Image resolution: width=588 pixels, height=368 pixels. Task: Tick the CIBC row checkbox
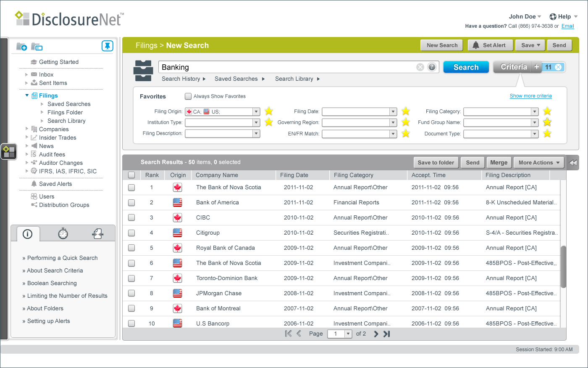pyautogui.click(x=131, y=218)
